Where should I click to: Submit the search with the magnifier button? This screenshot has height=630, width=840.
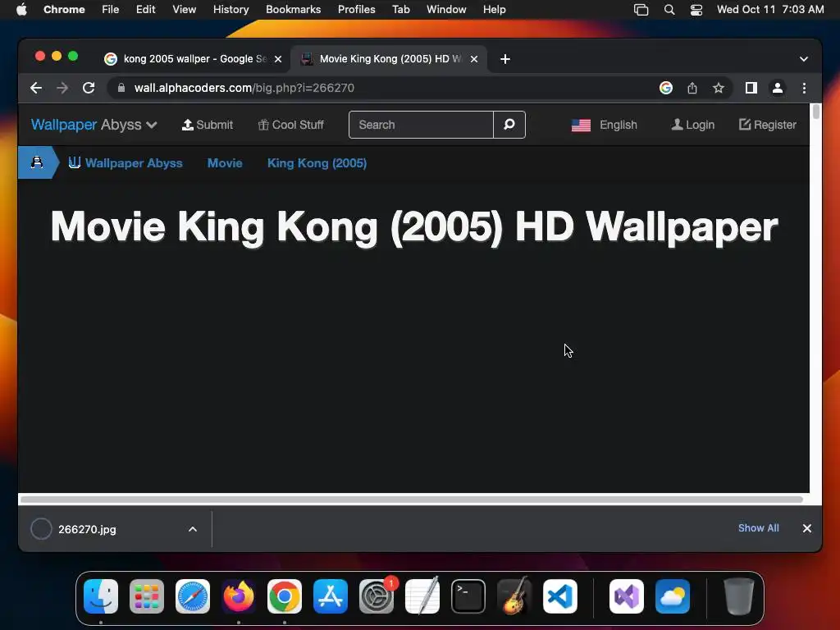point(509,125)
